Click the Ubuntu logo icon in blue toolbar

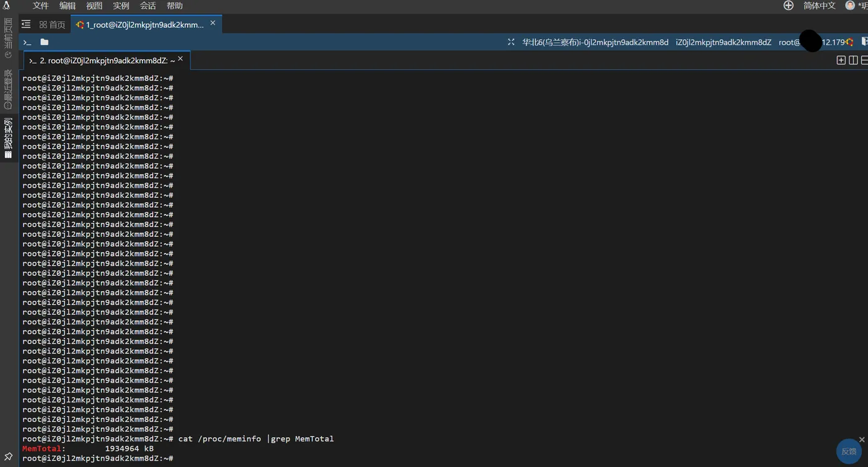pos(849,42)
